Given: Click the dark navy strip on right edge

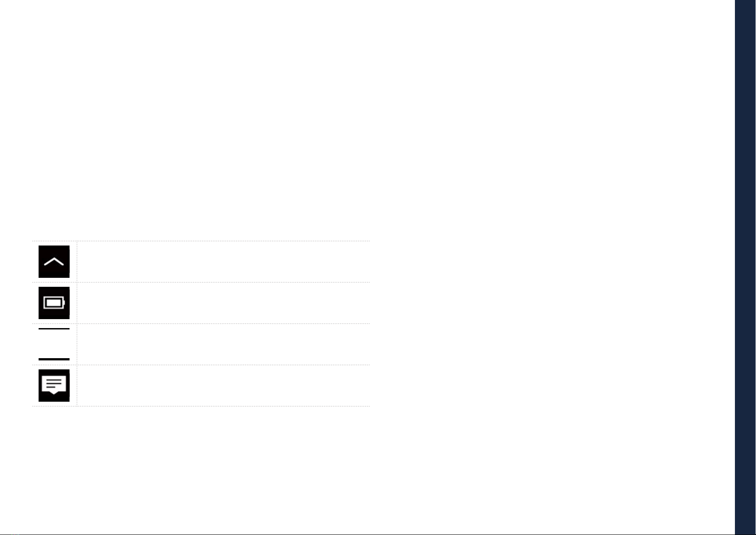Looking at the screenshot, I should (745, 267).
